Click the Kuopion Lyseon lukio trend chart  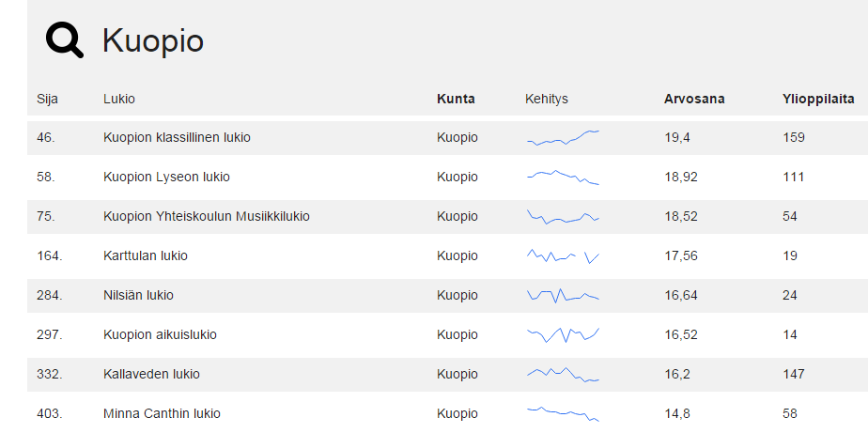pyautogui.click(x=563, y=177)
